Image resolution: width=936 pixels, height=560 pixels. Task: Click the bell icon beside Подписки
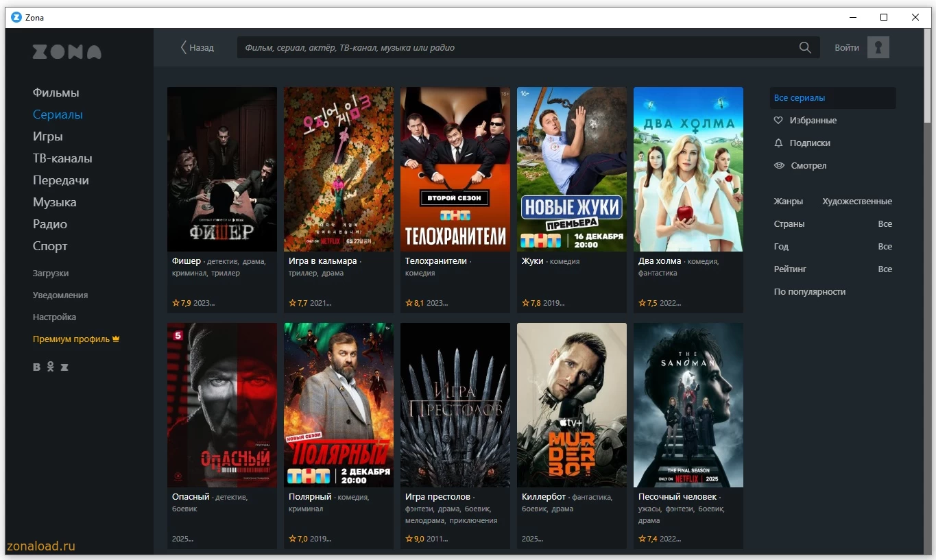coord(778,143)
